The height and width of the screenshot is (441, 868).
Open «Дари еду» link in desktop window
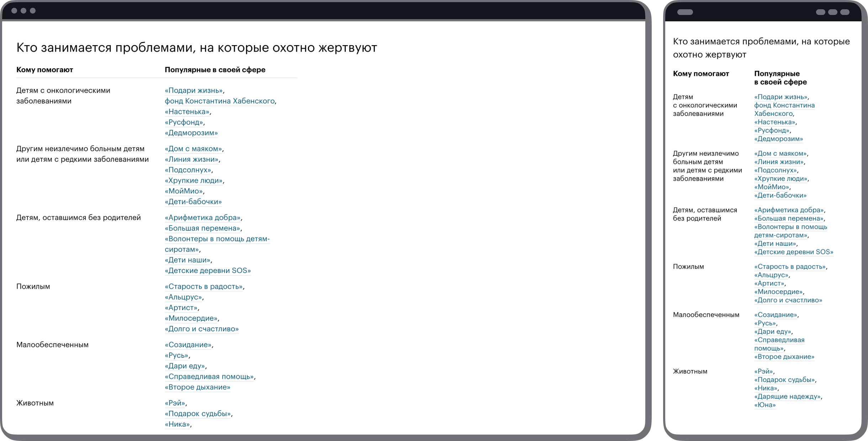[185, 366]
